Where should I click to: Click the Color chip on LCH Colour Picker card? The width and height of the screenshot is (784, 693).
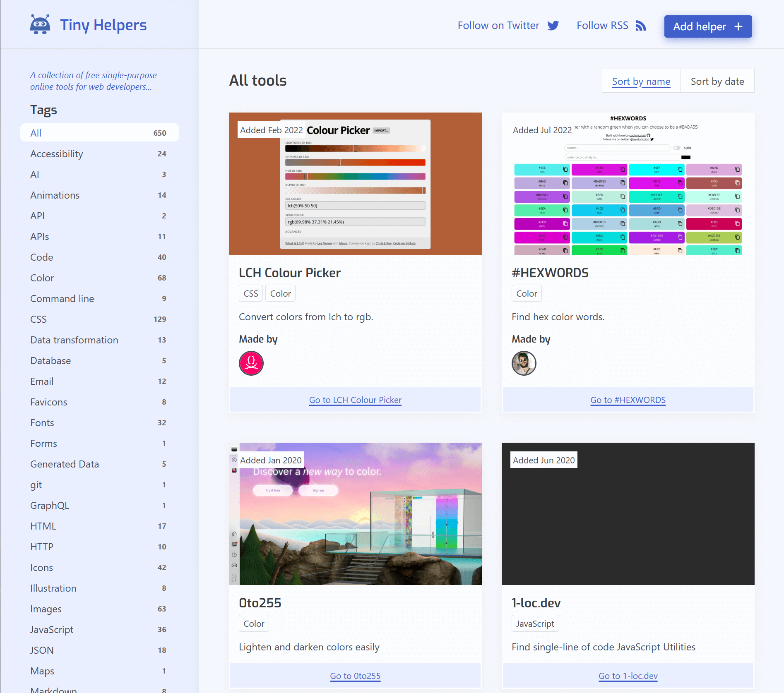(x=280, y=293)
